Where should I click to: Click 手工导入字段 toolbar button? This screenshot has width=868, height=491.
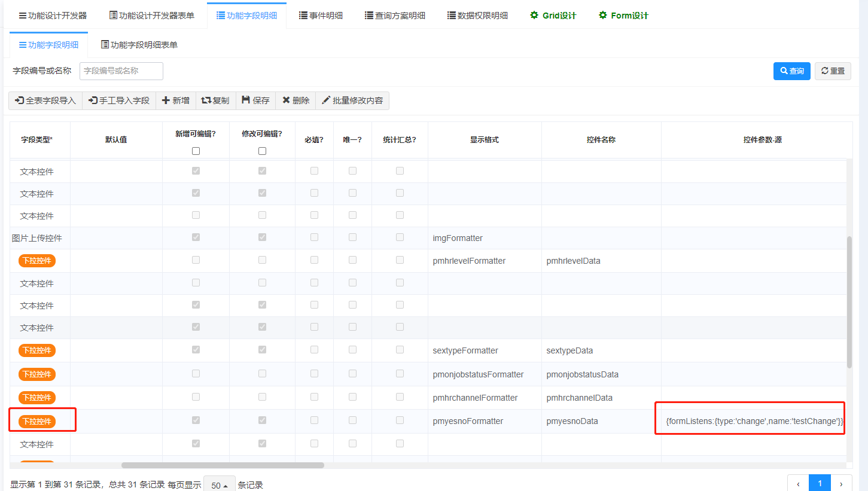[119, 100]
